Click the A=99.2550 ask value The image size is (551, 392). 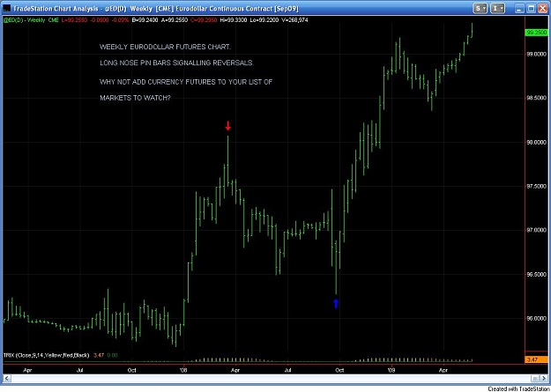pyautogui.click(x=174, y=20)
